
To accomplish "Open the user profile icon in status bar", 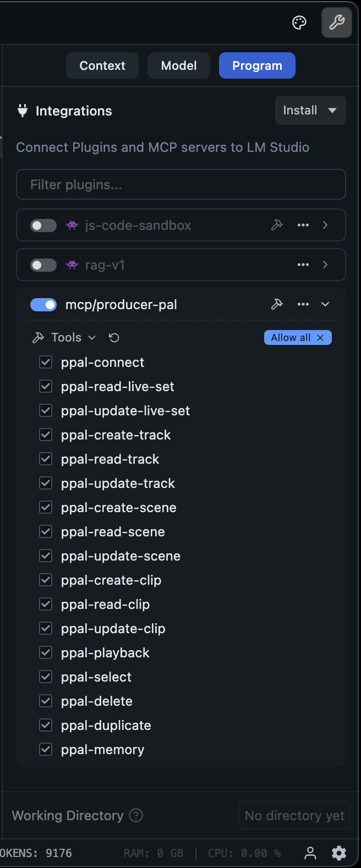I will (310, 853).
